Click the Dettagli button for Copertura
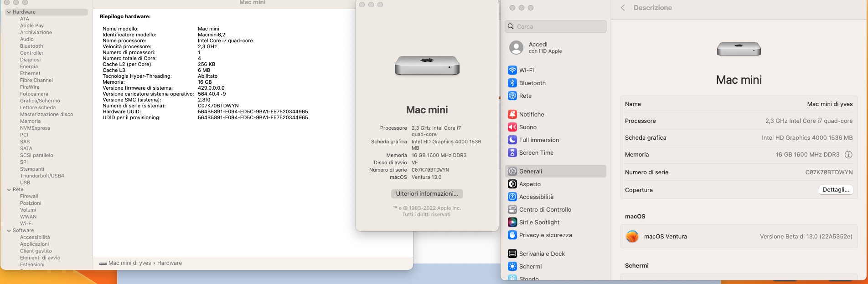This screenshot has height=284, width=868. (836, 190)
